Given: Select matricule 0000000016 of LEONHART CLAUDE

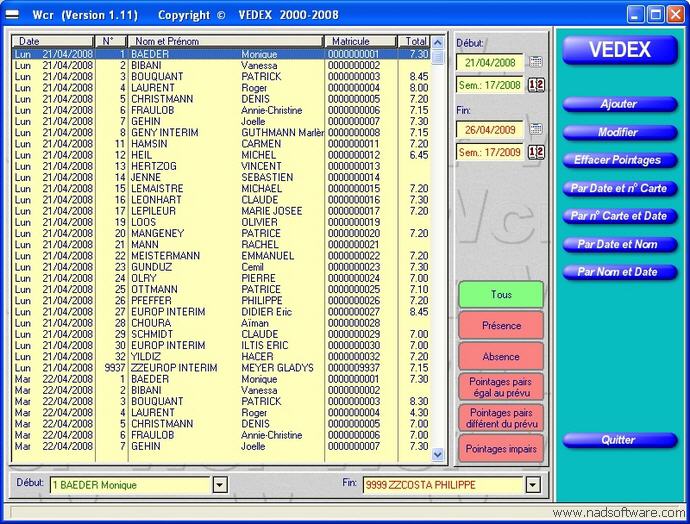Looking at the screenshot, I should 354,200.
